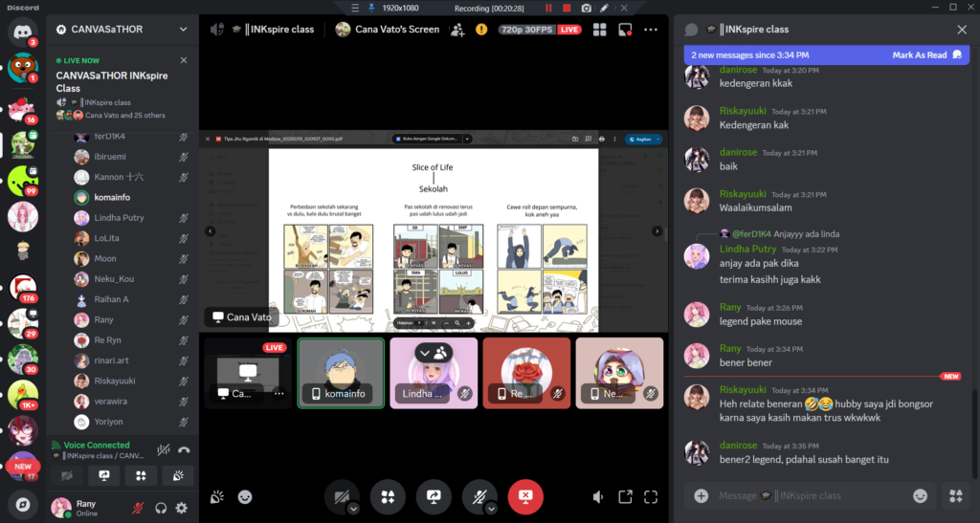
Task: Open danirose's profile from latest message
Action: 738,446
